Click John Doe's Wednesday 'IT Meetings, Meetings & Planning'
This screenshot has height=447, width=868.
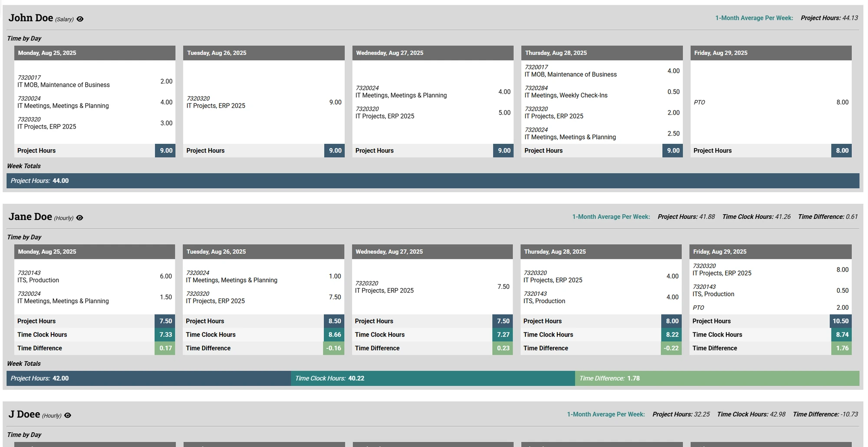coord(433,92)
